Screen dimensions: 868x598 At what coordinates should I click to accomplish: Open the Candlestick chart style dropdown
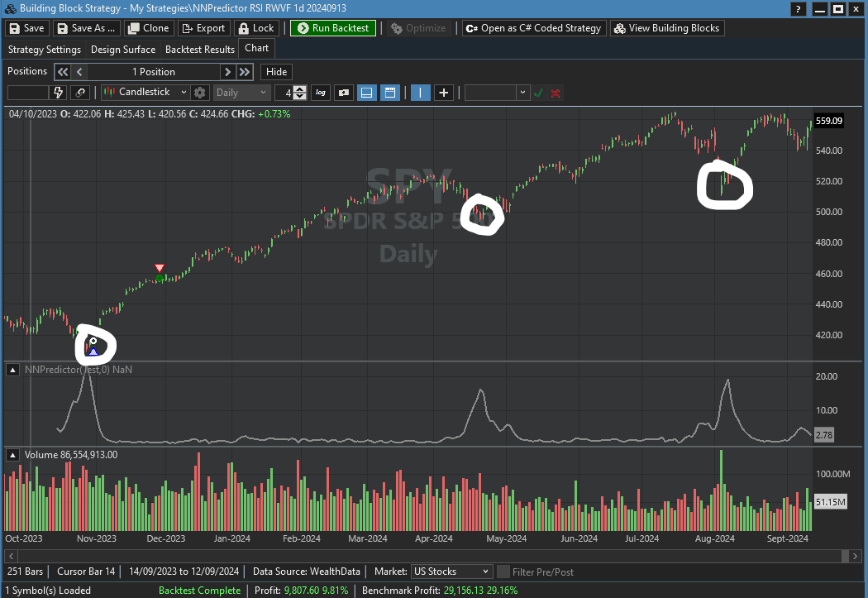pos(145,93)
